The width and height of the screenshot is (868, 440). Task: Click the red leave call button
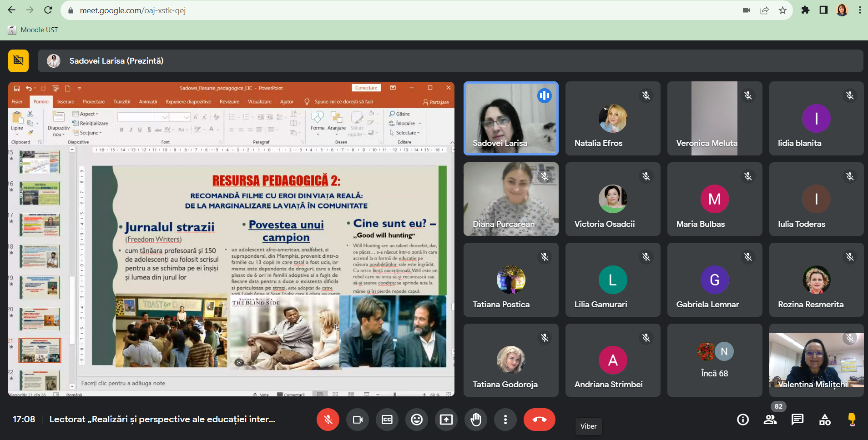539,420
